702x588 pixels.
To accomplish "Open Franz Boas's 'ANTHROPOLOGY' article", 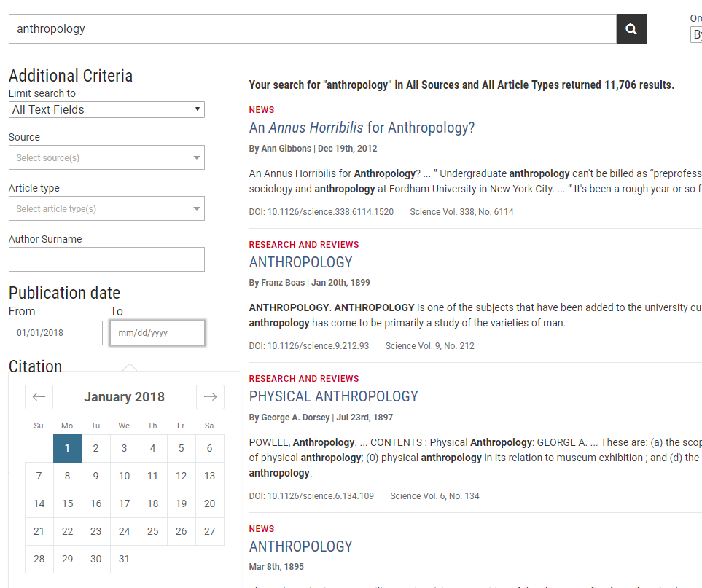I will pyautogui.click(x=300, y=262).
